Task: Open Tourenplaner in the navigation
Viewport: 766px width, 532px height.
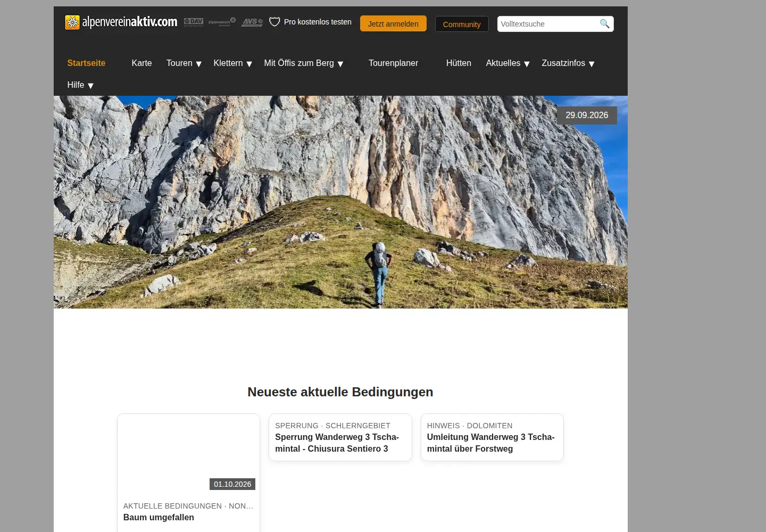Action: (x=393, y=63)
